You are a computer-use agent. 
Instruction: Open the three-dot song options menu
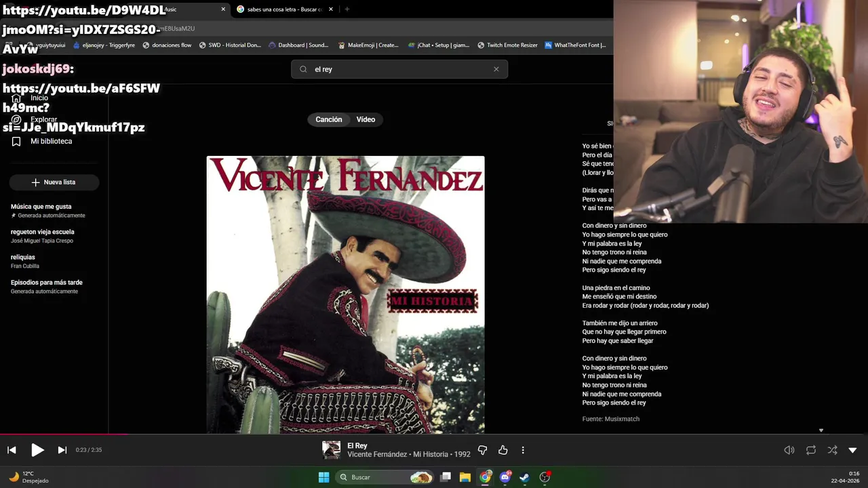[x=523, y=450]
